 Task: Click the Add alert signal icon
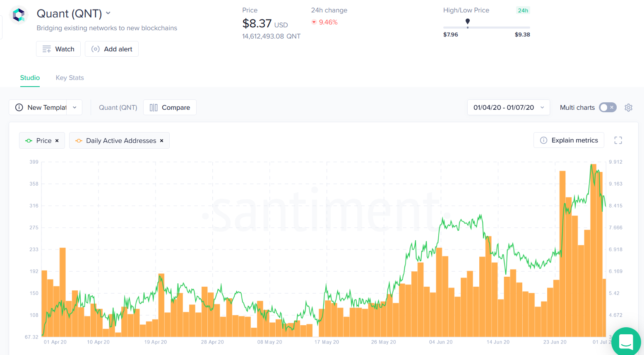pos(96,49)
